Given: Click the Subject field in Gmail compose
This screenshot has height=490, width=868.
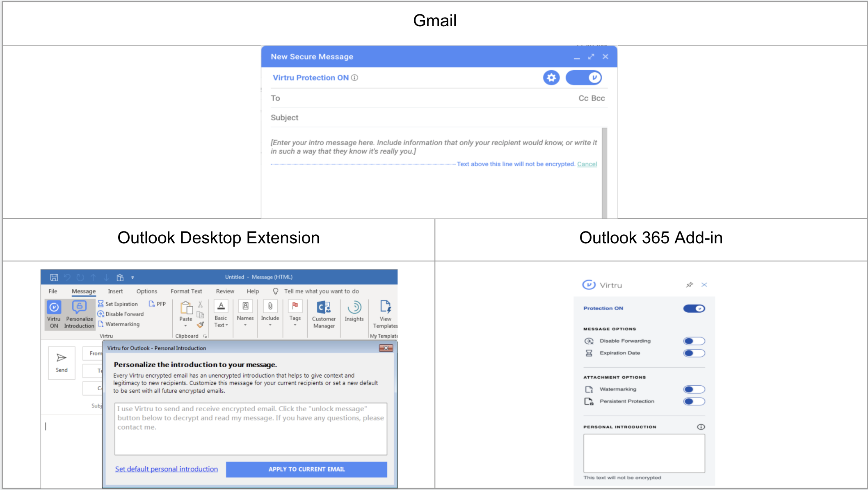Looking at the screenshot, I should coord(439,117).
